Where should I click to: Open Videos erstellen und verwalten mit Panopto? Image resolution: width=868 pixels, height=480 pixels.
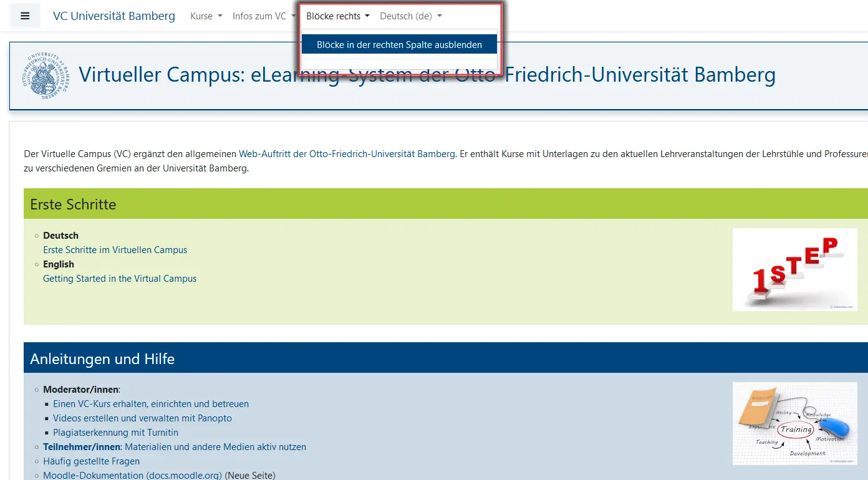[x=142, y=418]
